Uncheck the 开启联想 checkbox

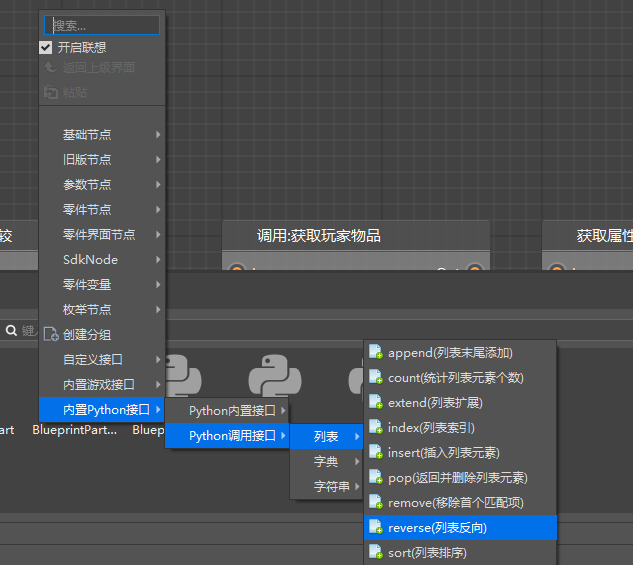pos(46,48)
